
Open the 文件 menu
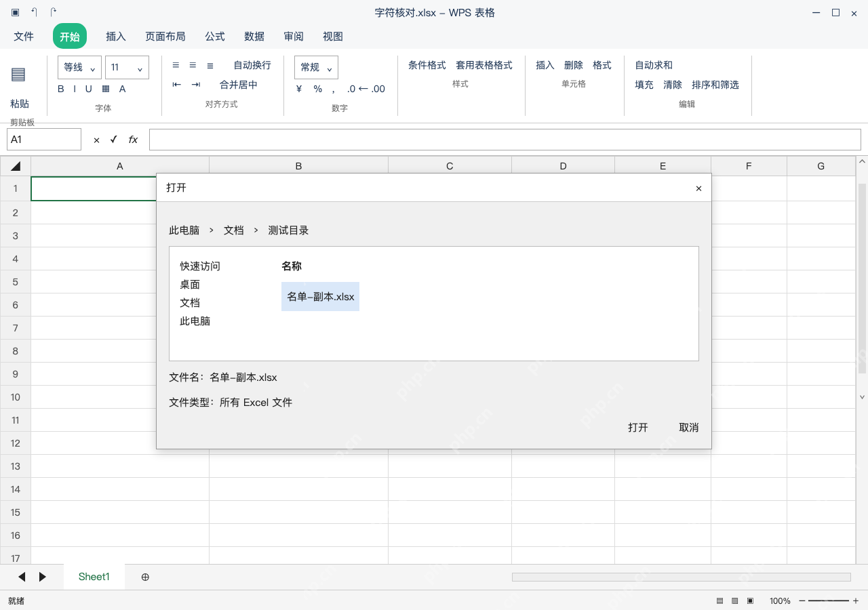(x=24, y=37)
